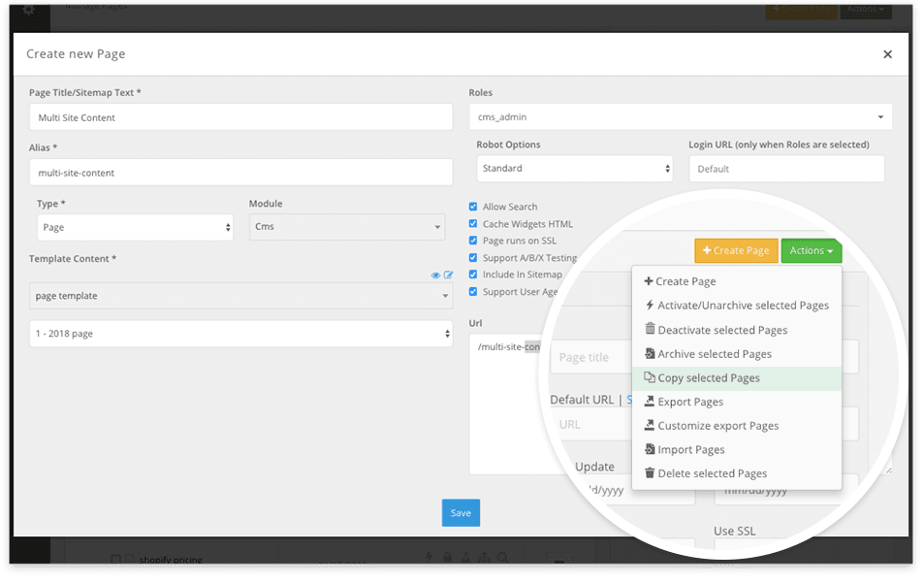The width and height of the screenshot is (924, 583).
Task: Disable the Page runs on SSL checkbox
Action: pyautogui.click(x=473, y=241)
